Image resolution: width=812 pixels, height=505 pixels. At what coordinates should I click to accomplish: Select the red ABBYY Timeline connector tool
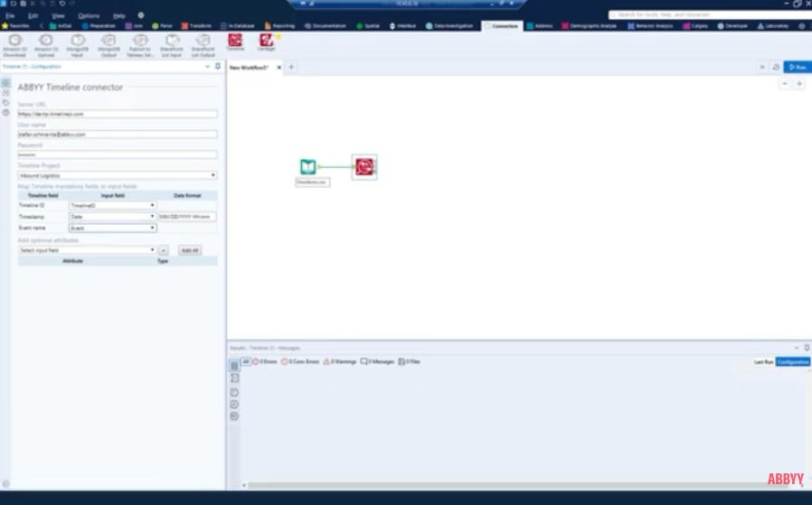pos(235,42)
